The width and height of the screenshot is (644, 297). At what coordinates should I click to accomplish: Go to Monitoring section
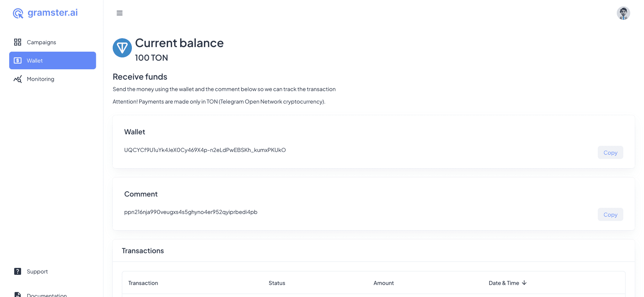[41, 79]
